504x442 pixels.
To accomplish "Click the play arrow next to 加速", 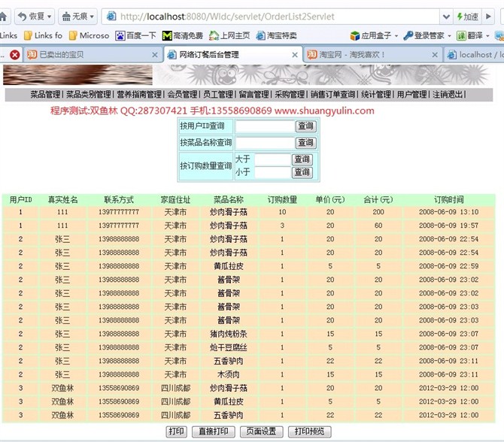I will (x=488, y=17).
